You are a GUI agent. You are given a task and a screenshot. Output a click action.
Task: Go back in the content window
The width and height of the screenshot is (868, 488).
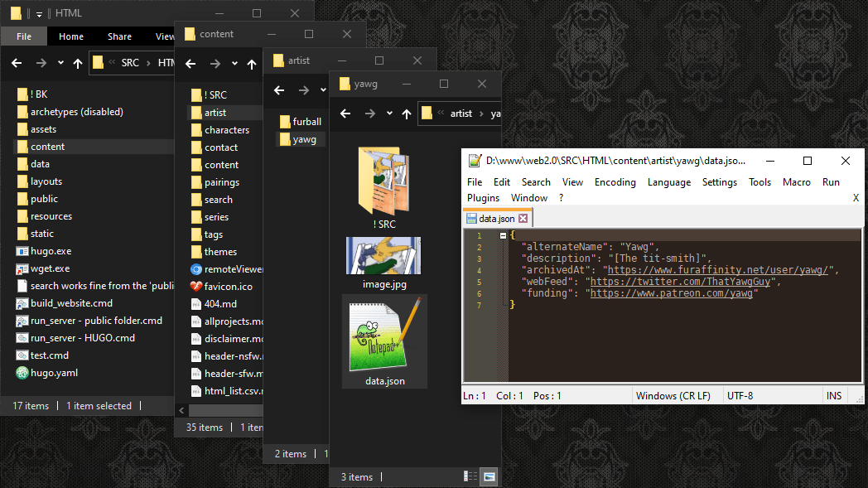(x=190, y=63)
